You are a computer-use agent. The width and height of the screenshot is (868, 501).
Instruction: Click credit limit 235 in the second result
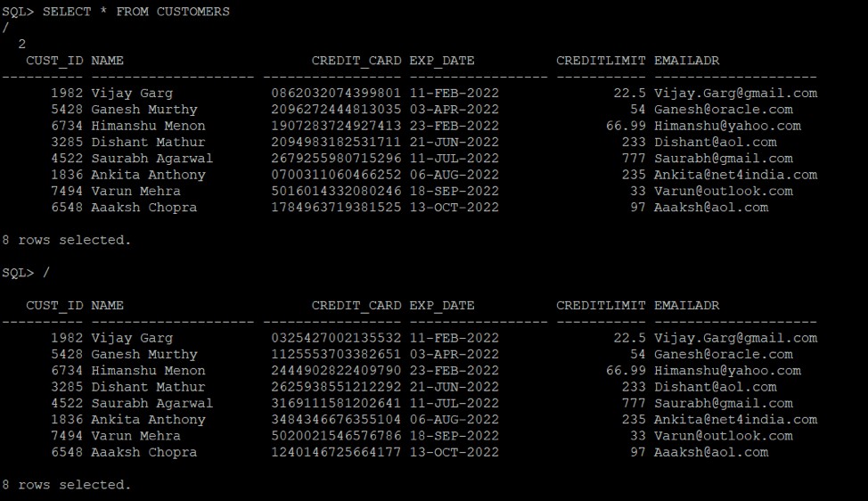tap(634, 419)
